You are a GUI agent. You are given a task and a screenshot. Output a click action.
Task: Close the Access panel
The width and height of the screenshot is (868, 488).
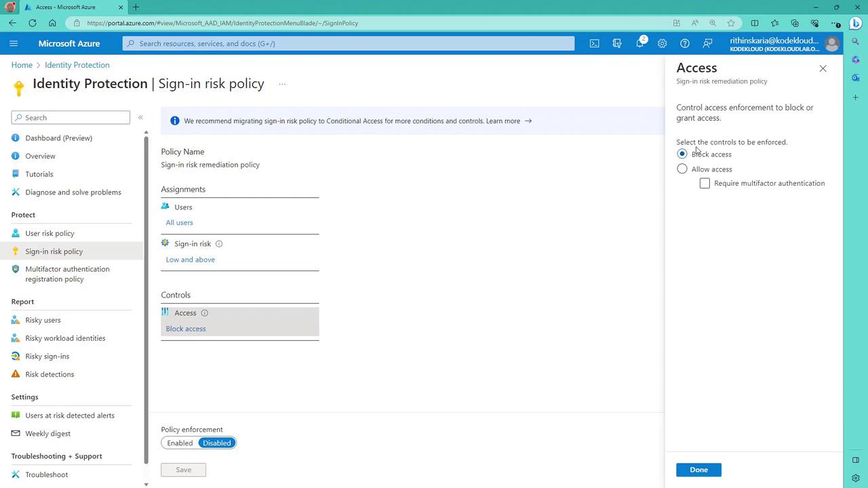coord(823,68)
